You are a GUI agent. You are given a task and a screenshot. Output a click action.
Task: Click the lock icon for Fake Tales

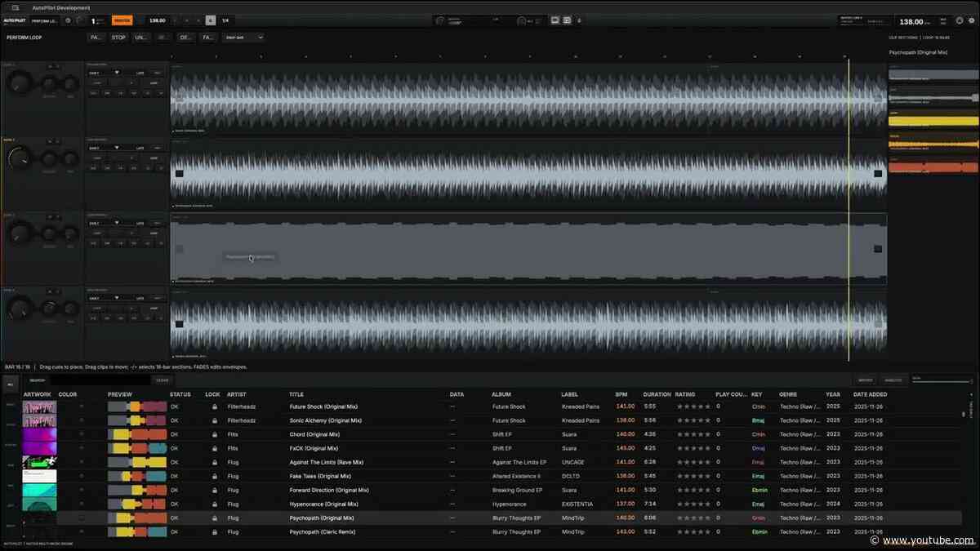point(214,476)
